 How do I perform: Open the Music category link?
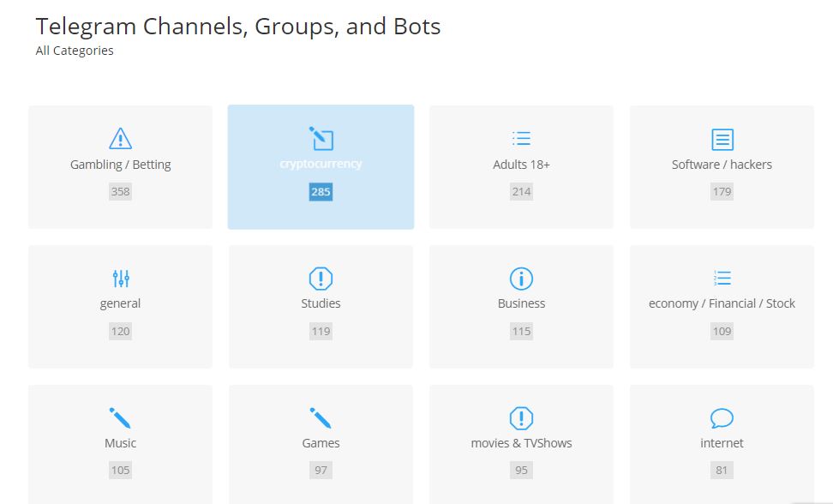coord(121,443)
